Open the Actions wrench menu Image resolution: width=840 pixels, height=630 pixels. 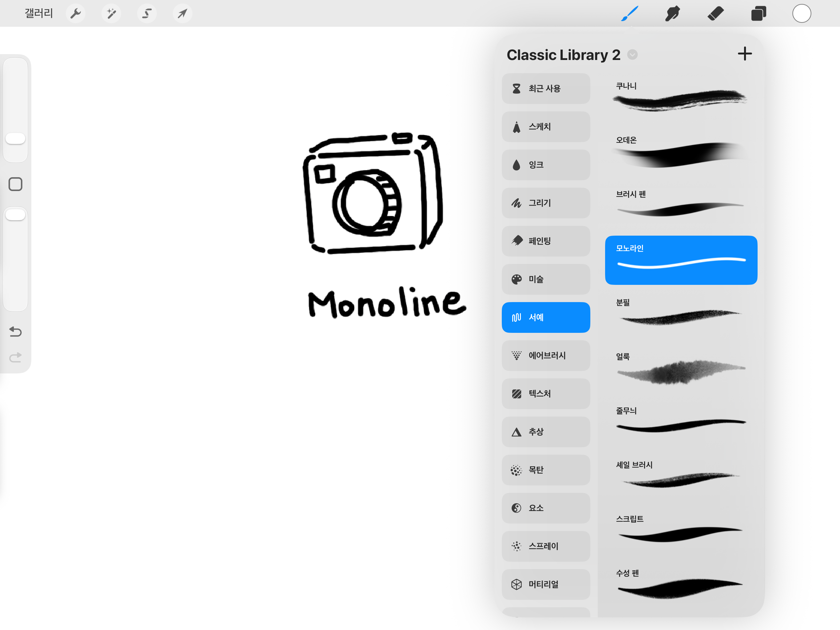(x=76, y=14)
